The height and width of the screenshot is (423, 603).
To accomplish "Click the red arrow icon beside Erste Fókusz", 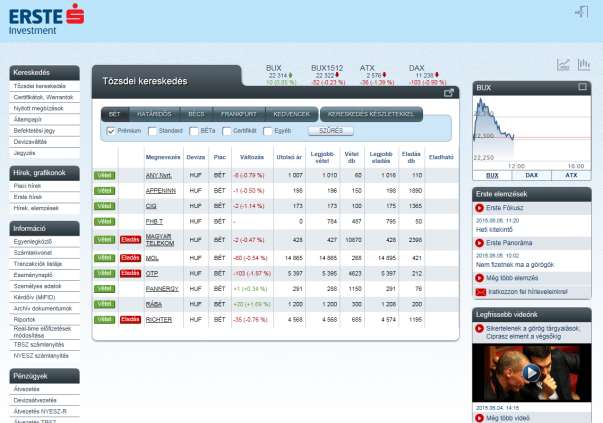I will tap(479, 208).
